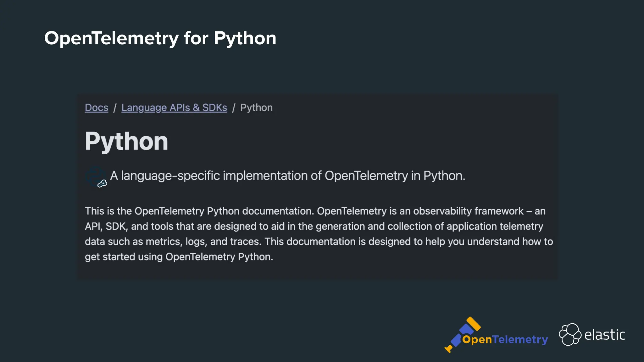The image size is (644, 362).
Task: Click the Python breadcrumb text
Action: coord(256,108)
